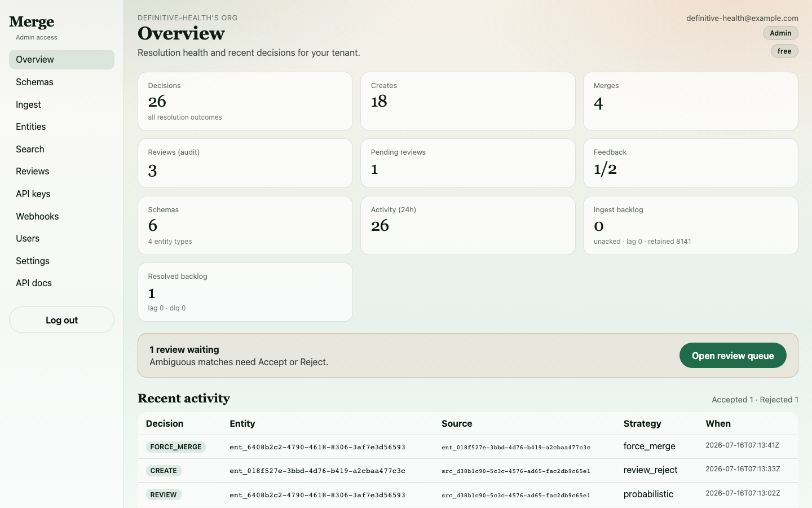Click the Feedback card showing 1/2
This screenshot has width=812, height=508.
click(691, 163)
